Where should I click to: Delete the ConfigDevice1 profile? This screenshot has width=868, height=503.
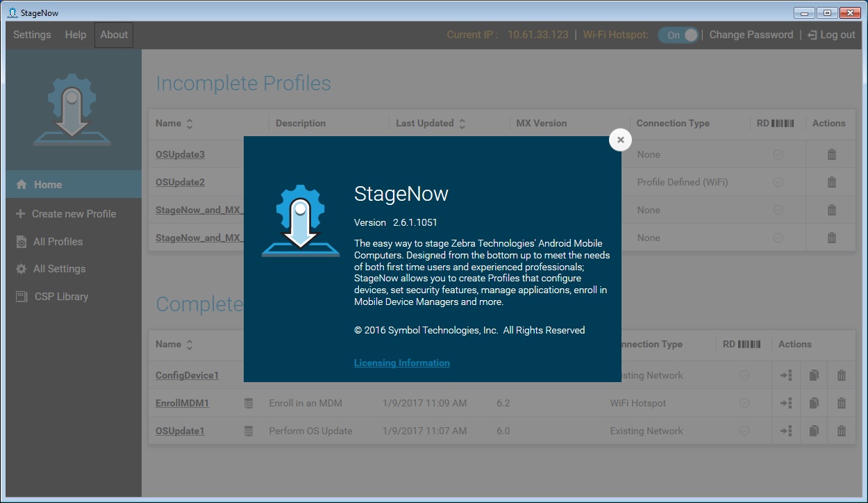click(x=841, y=375)
